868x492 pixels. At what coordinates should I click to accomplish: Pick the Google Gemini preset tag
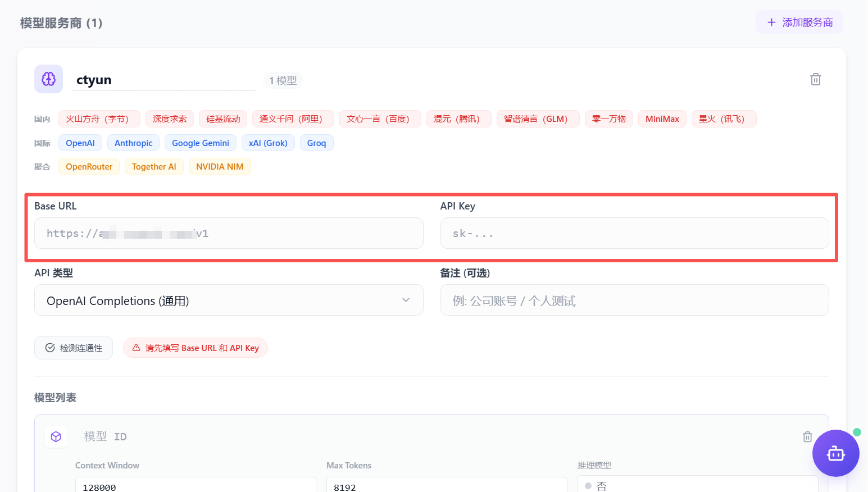pyautogui.click(x=200, y=143)
